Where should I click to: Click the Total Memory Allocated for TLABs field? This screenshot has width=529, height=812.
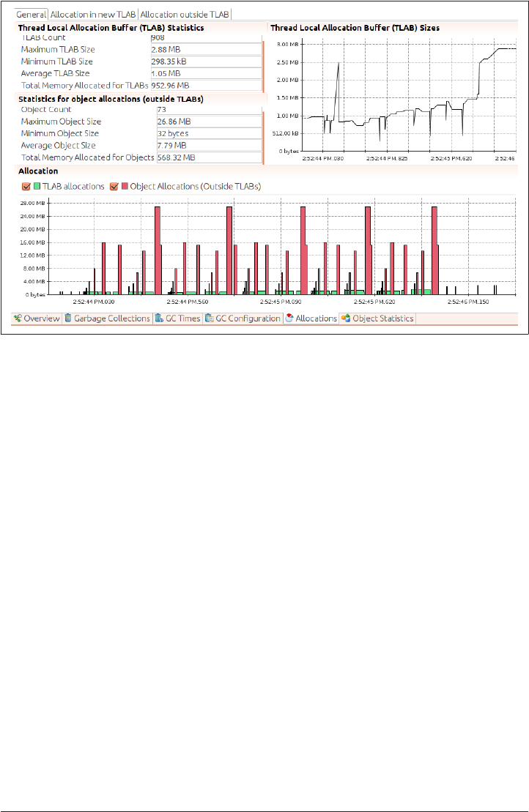[206, 86]
